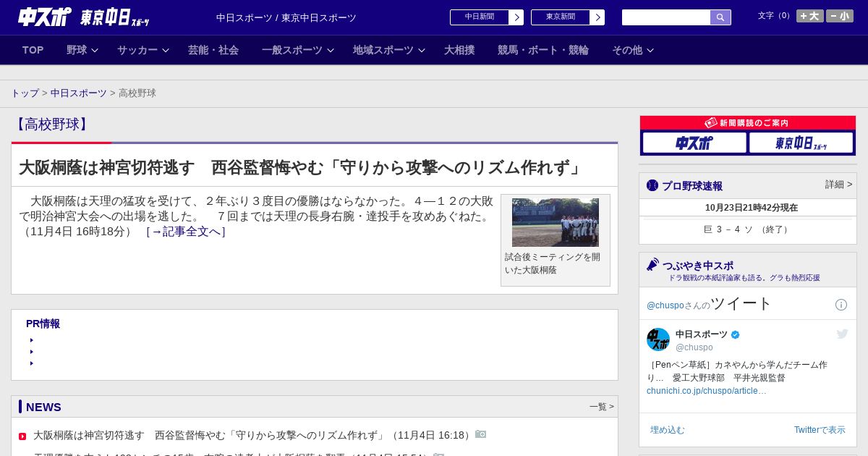Expand the 野球 menu chevron
This screenshot has height=456, width=868.
[x=94, y=51]
